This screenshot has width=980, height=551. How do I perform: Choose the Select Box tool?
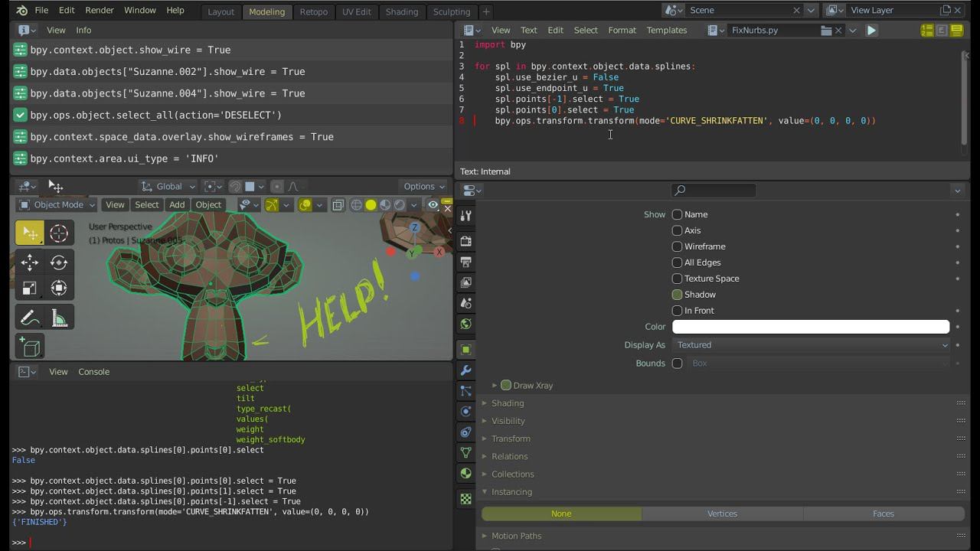coord(30,233)
